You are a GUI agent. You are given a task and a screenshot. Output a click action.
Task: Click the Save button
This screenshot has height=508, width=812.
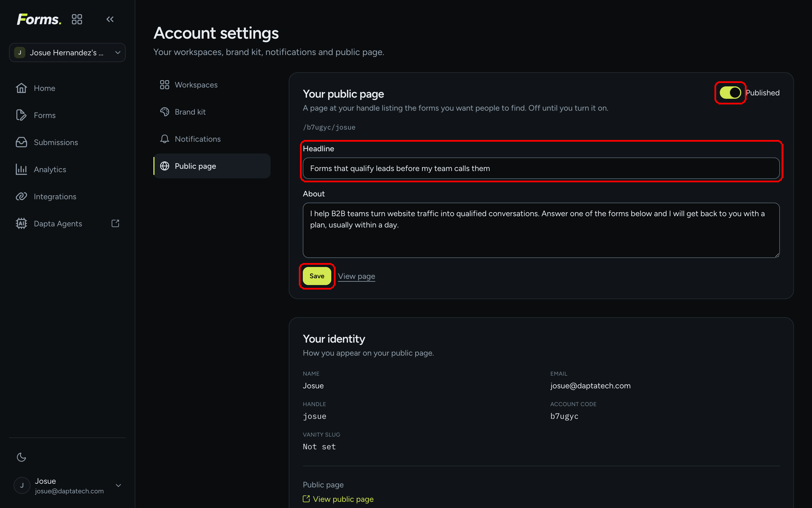pyautogui.click(x=317, y=276)
